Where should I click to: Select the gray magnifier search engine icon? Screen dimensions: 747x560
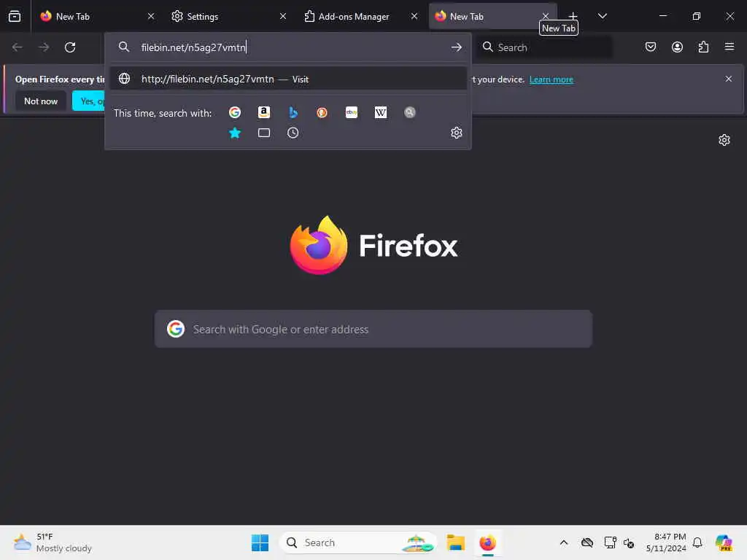coord(410,112)
